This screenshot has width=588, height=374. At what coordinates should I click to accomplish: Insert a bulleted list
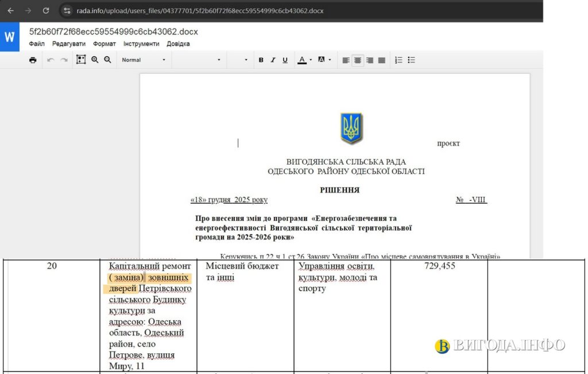(x=411, y=60)
